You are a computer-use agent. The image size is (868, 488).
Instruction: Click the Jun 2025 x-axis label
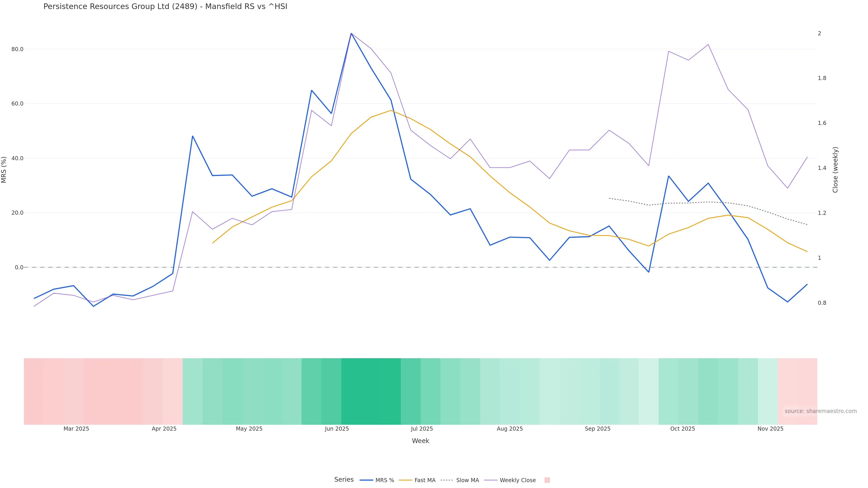337,429
